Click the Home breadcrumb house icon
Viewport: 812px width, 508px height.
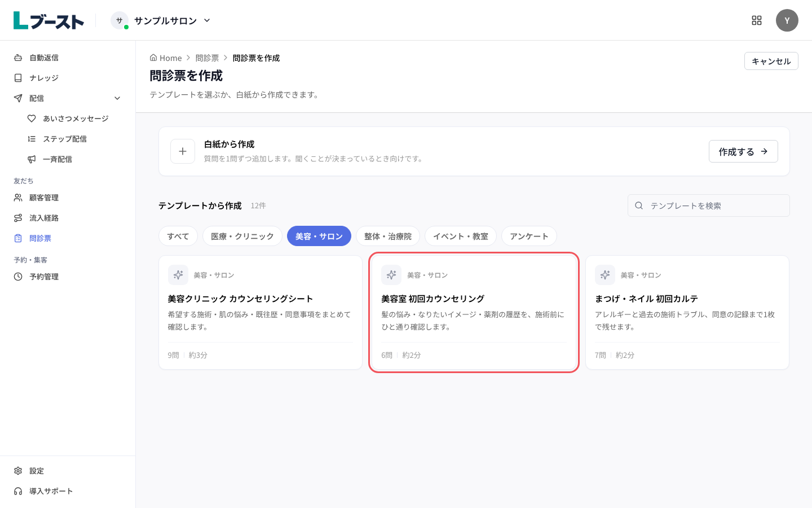[153, 58]
